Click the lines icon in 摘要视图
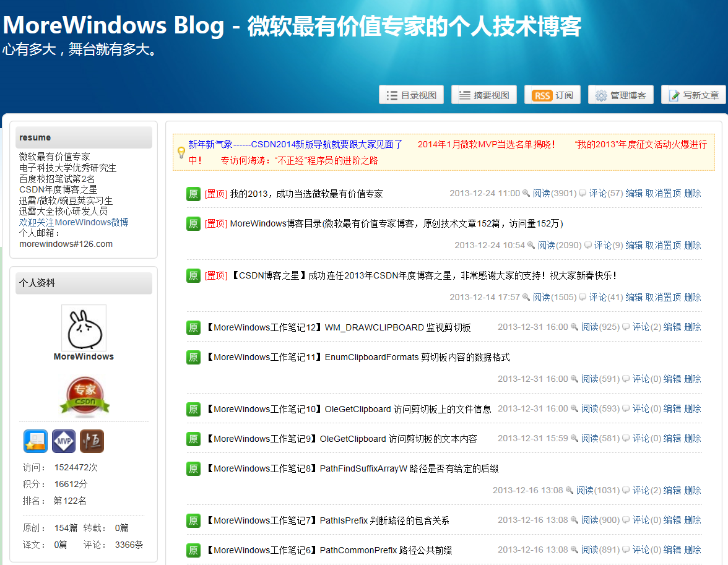Image resolution: width=728 pixels, height=565 pixels. (x=465, y=96)
